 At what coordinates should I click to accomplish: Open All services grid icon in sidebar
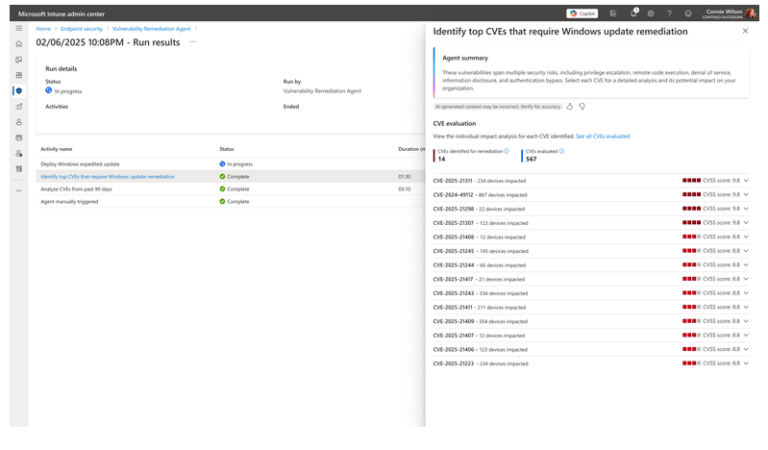pyautogui.click(x=19, y=75)
